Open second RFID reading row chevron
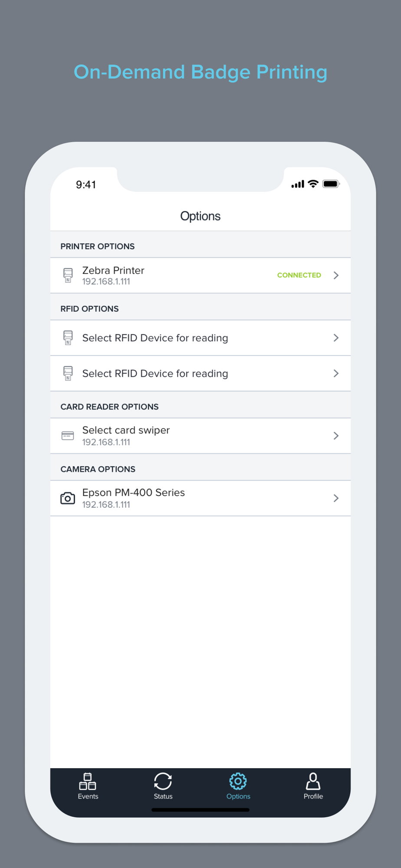 (336, 374)
